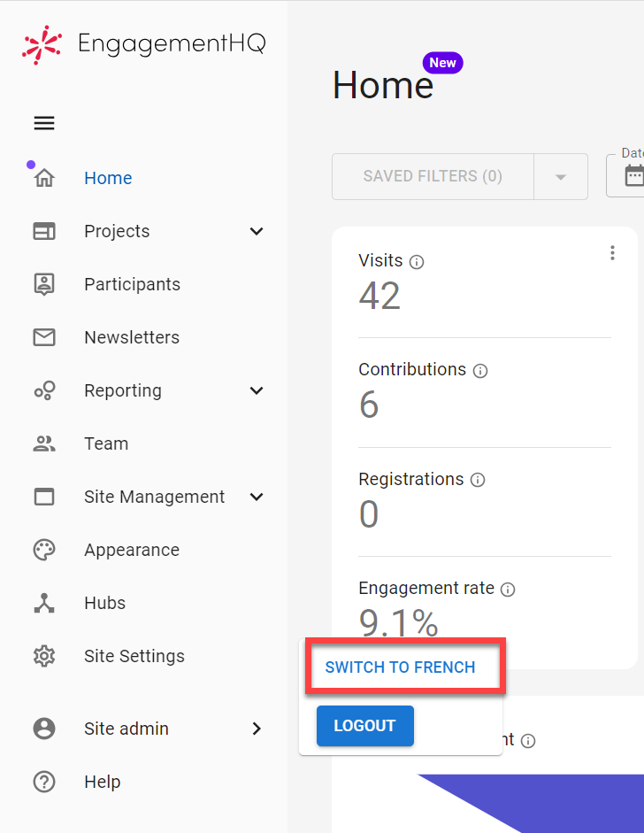Open Newsletters menu item
This screenshot has width=644, height=833.
point(132,337)
